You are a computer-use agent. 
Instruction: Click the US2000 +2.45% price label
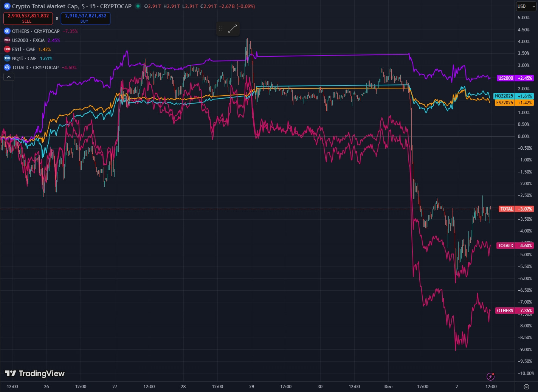tap(515, 78)
